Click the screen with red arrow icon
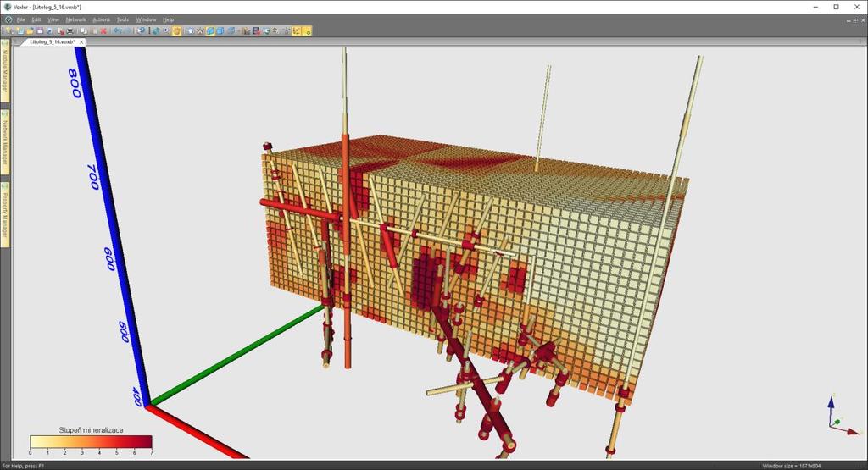This screenshot has height=470, width=868. [256, 31]
